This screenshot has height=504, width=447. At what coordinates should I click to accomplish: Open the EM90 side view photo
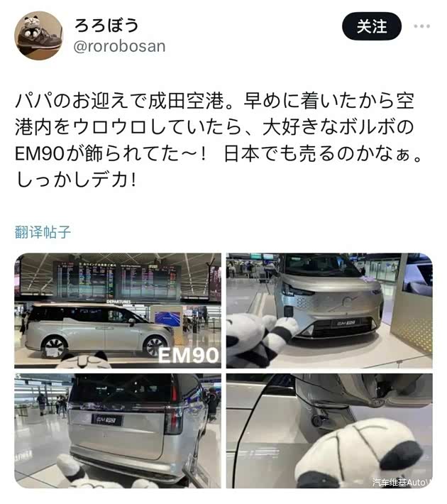coord(118,310)
